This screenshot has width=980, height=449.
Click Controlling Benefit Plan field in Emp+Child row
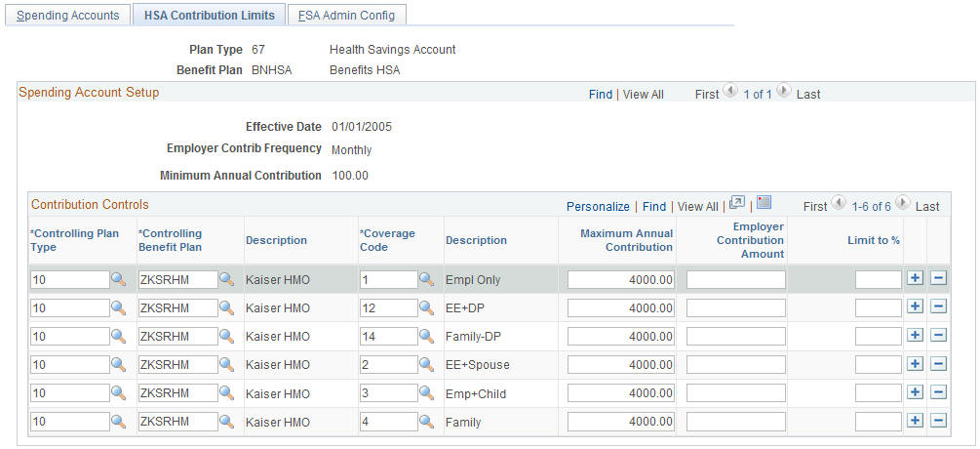[x=177, y=393]
